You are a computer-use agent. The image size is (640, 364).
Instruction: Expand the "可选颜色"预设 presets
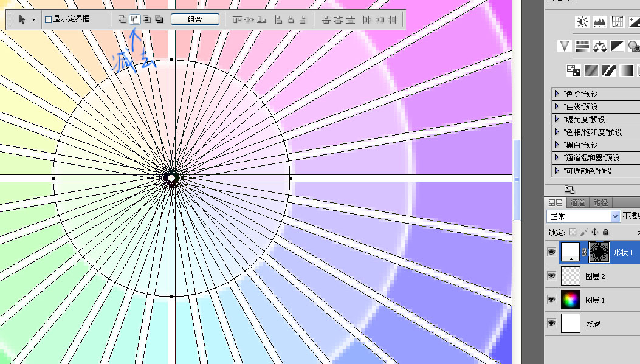click(557, 171)
